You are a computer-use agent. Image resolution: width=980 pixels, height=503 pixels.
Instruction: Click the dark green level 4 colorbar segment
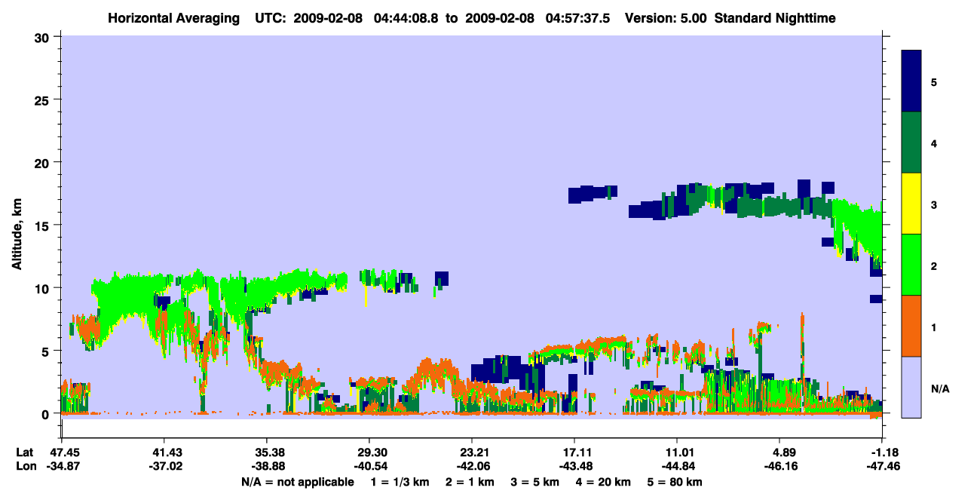(911, 143)
